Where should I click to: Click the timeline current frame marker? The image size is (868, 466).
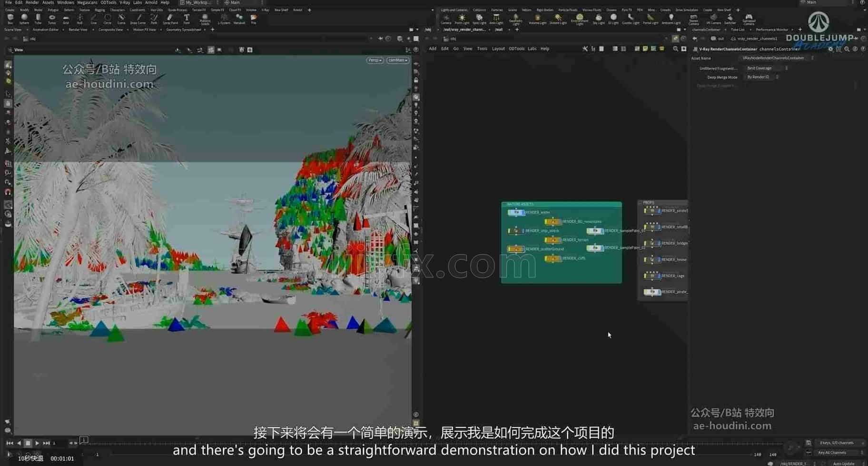click(84, 440)
